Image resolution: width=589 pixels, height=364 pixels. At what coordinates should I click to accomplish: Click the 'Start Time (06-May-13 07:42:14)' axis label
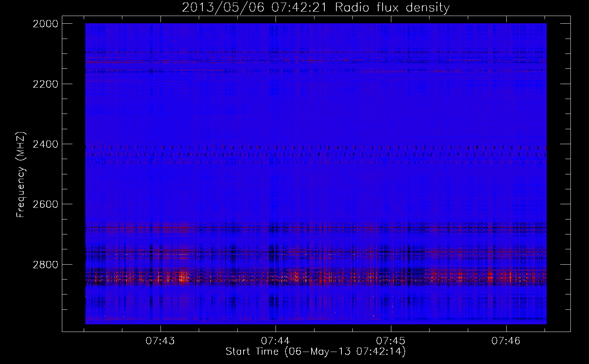click(x=316, y=352)
